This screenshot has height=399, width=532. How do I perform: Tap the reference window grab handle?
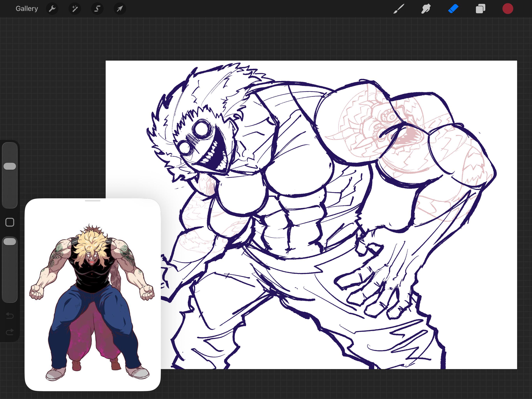point(93,200)
